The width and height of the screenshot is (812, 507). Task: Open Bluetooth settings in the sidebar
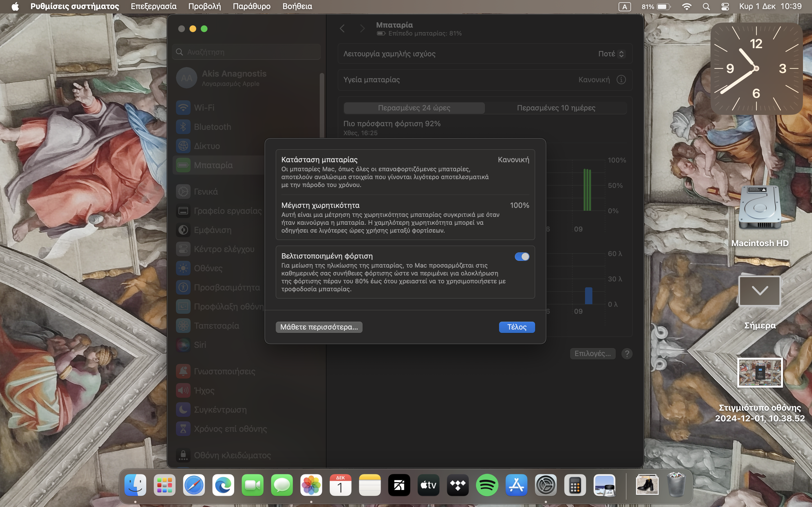[x=212, y=127]
